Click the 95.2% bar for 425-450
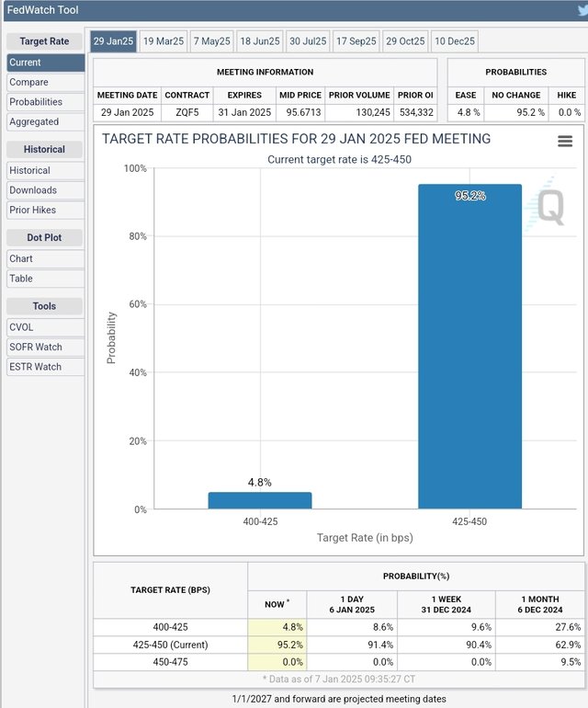This screenshot has width=588, height=708. click(x=469, y=347)
